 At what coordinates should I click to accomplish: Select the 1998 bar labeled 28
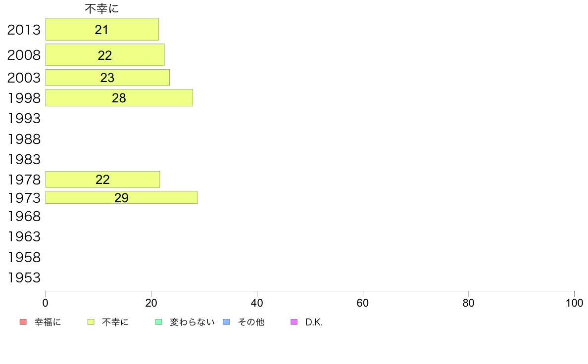pyautogui.click(x=119, y=98)
